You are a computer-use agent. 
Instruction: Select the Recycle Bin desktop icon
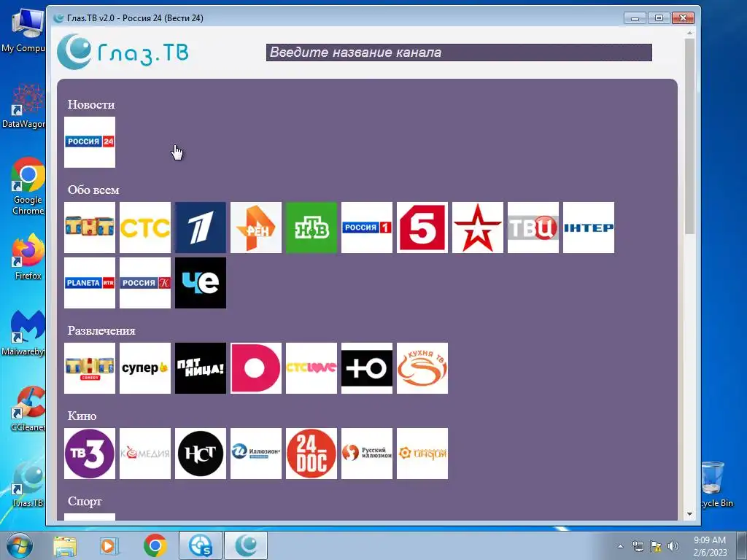pyautogui.click(x=716, y=484)
